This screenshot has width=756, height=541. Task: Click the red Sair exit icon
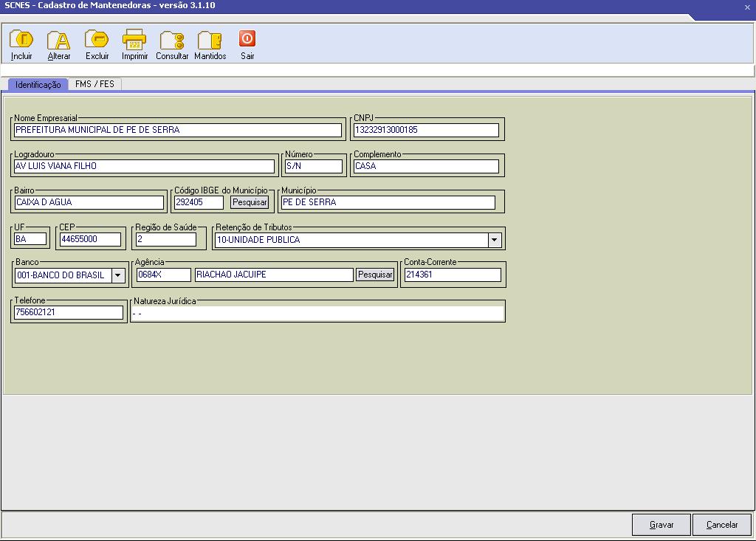pyautogui.click(x=247, y=39)
